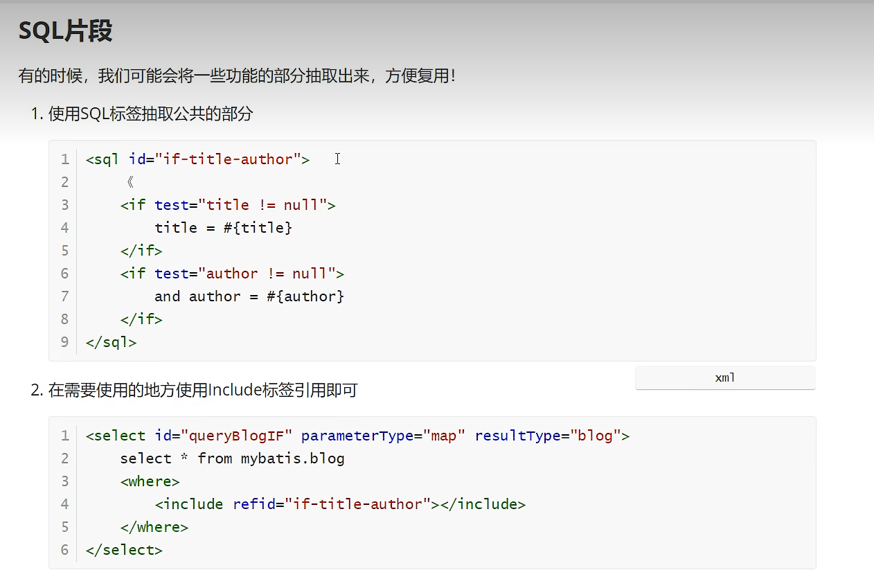Viewport: 874px width, 588px height.
Task: Click the closing </sql> tag line
Action: pyautogui.click(x=112, y=342)
